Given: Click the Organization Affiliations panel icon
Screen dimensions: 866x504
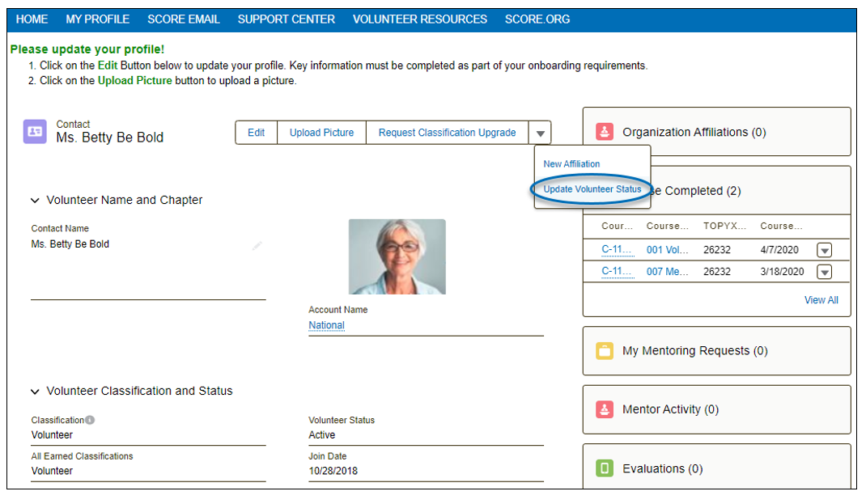Looking at the screenshot, I should point(605,132).
